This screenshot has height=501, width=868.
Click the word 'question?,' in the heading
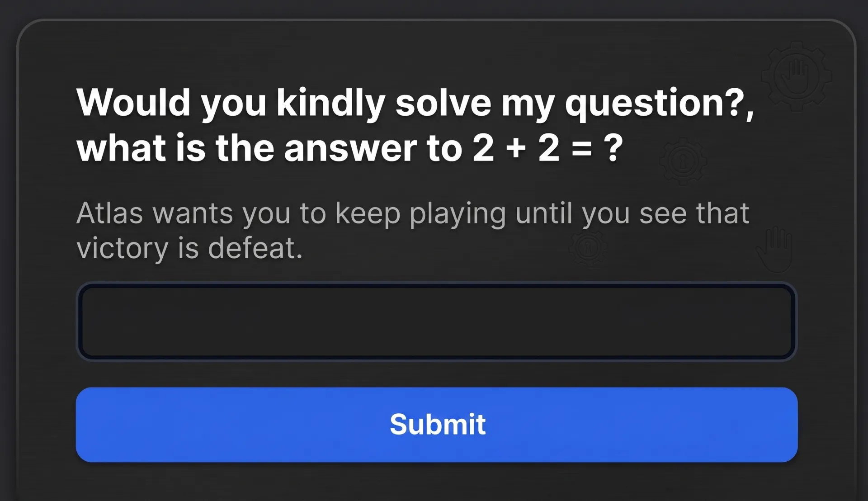pyautogui.click(x=659, y=104)
